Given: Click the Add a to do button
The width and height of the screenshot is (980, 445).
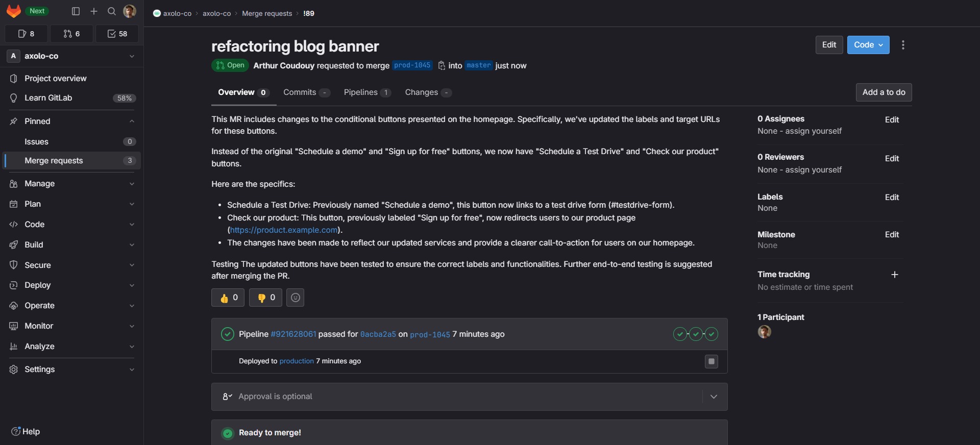Looking at the screenshot, I should pos(884,92).
